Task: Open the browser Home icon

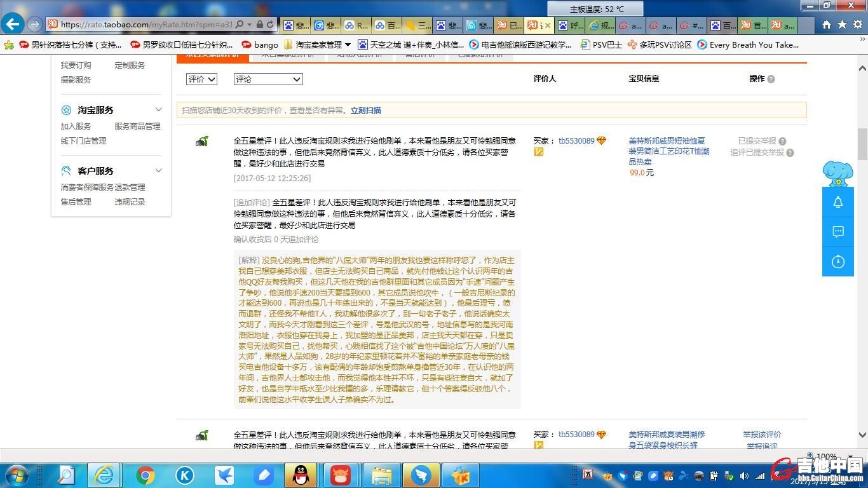Action: [x=827, y=24]
